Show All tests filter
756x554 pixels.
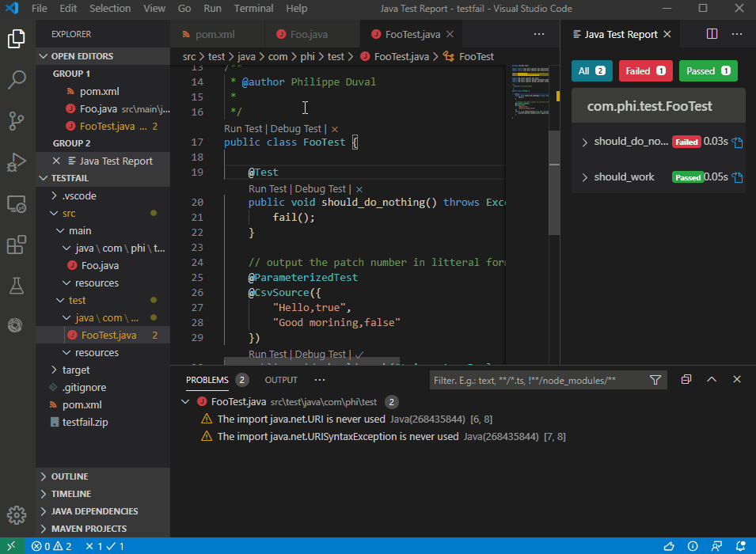coord(592,71)
